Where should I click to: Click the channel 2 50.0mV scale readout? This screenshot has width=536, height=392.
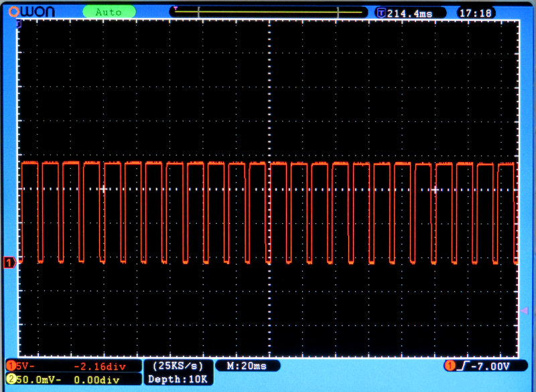tap(38, 380)
